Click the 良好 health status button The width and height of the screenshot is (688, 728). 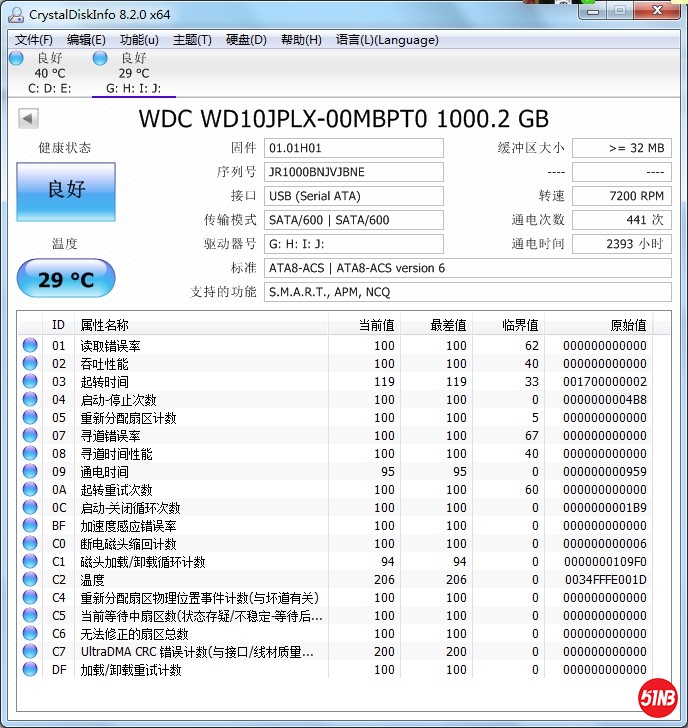[66, 189]
